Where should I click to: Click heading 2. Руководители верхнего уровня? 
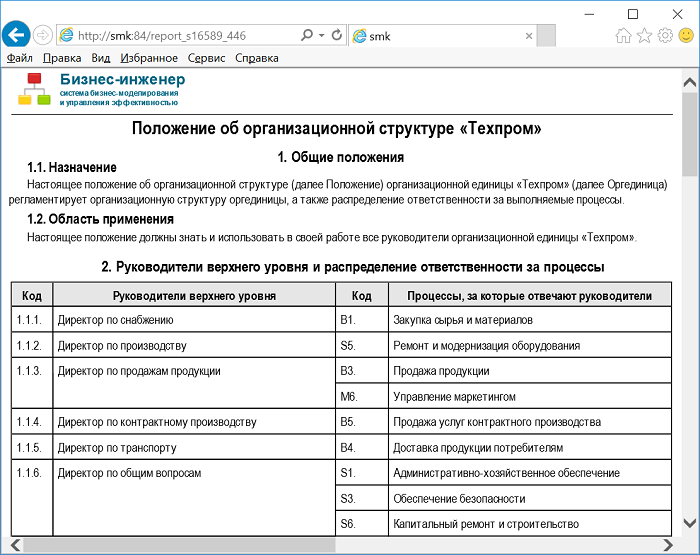click(x=353, y=267)
